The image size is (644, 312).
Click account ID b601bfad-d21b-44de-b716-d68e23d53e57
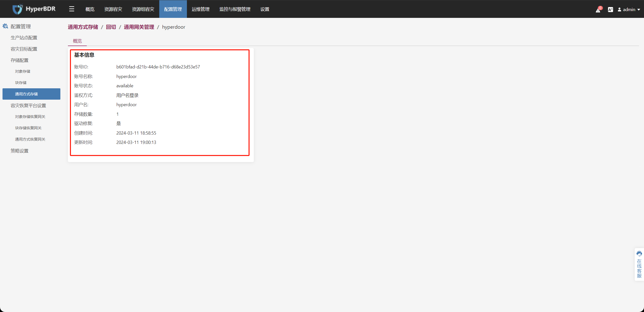pyautogui.click(x=158, y=67)
